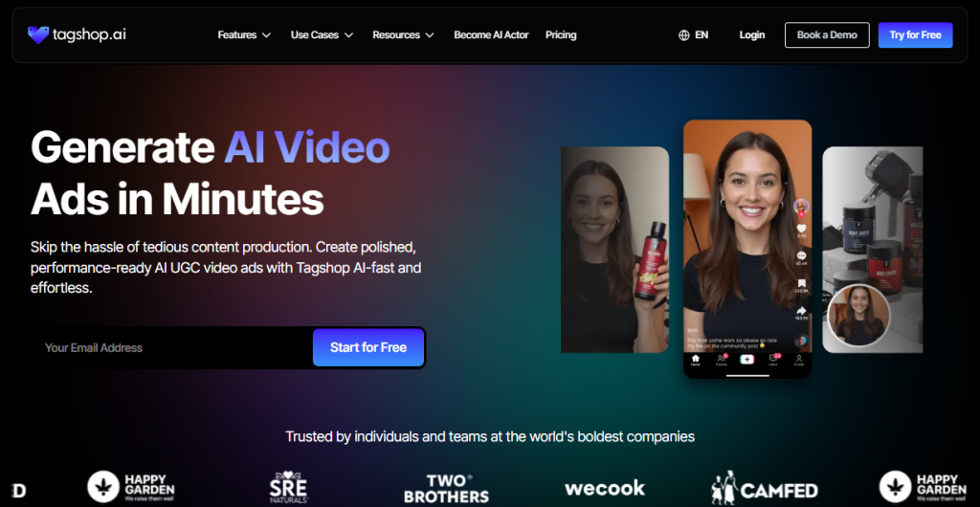Viewport: 980px width, 507px height.
Task: Open the Use Cases dropdown
Action: pos(322,35)
